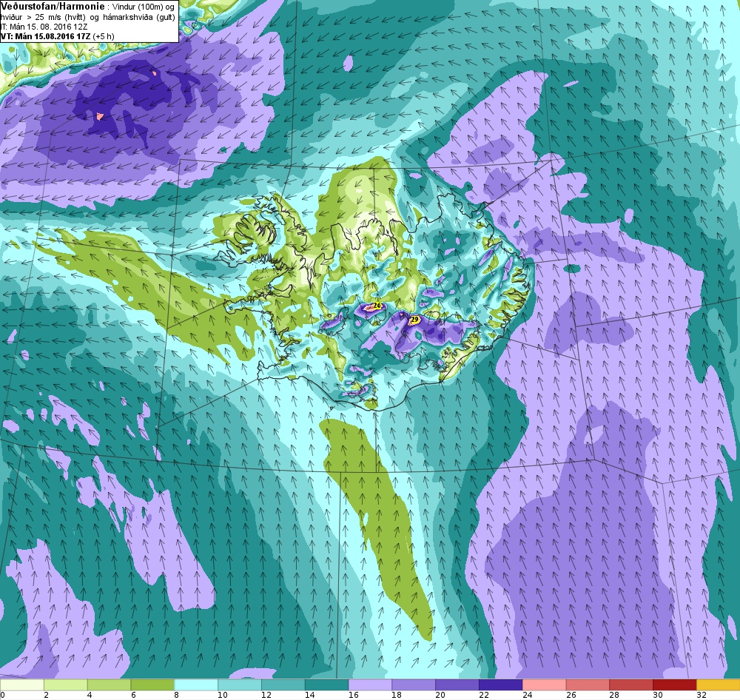Click the pale yellow 0–2 m/s legend swatch
740x700 pixels.
pos(21,685)
